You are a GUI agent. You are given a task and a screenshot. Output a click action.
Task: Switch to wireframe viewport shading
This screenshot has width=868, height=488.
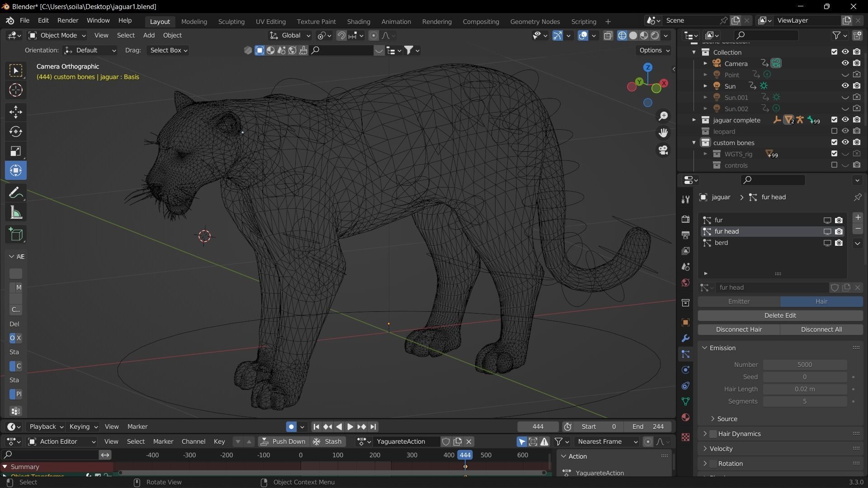(x=622, y=36)
